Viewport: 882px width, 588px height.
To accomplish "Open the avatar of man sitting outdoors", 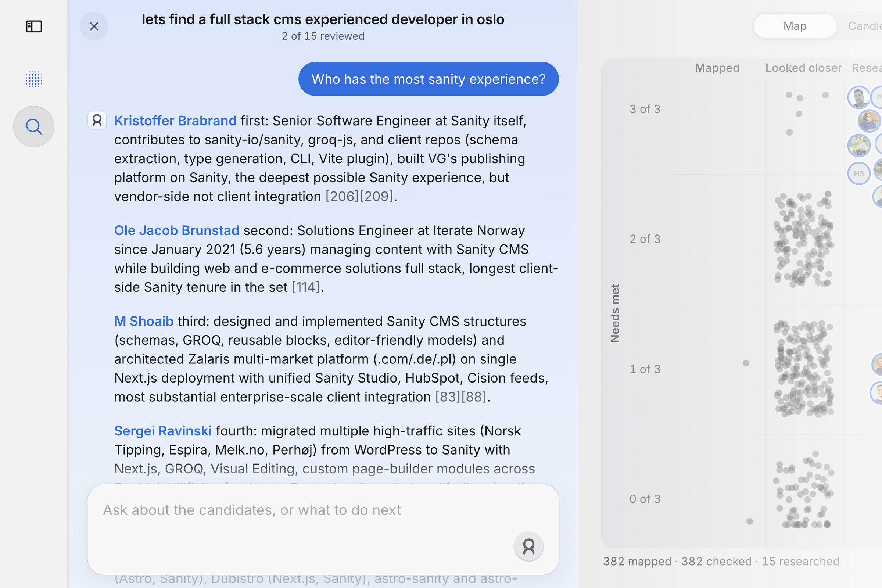I will pyautogui.click(x=859, y=145).
